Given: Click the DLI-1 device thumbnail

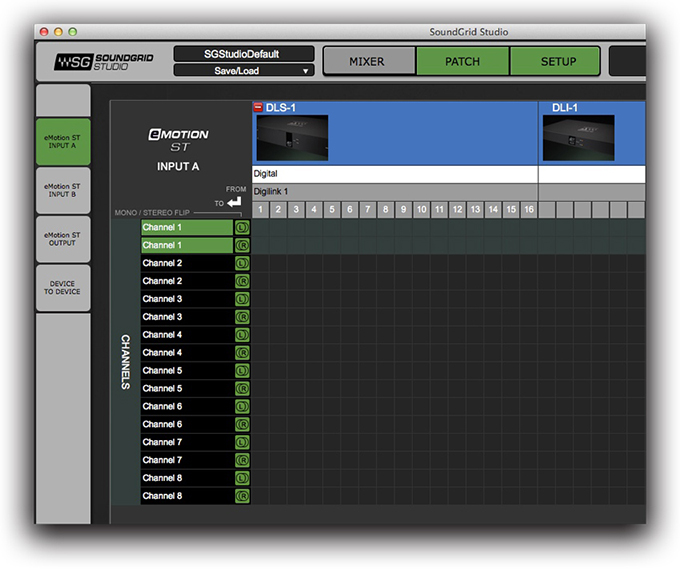Looking at the screenshot, I should click(579, 138).
